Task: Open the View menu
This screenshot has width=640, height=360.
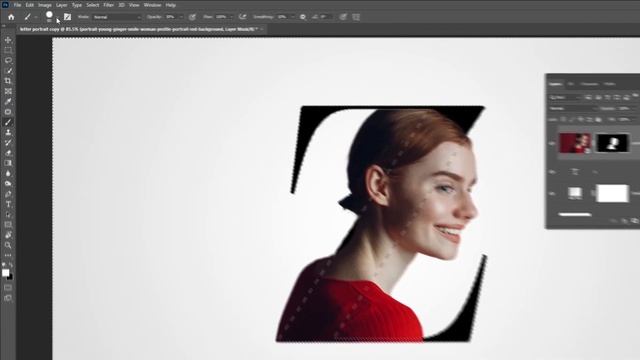Action: tap(134, 5)
